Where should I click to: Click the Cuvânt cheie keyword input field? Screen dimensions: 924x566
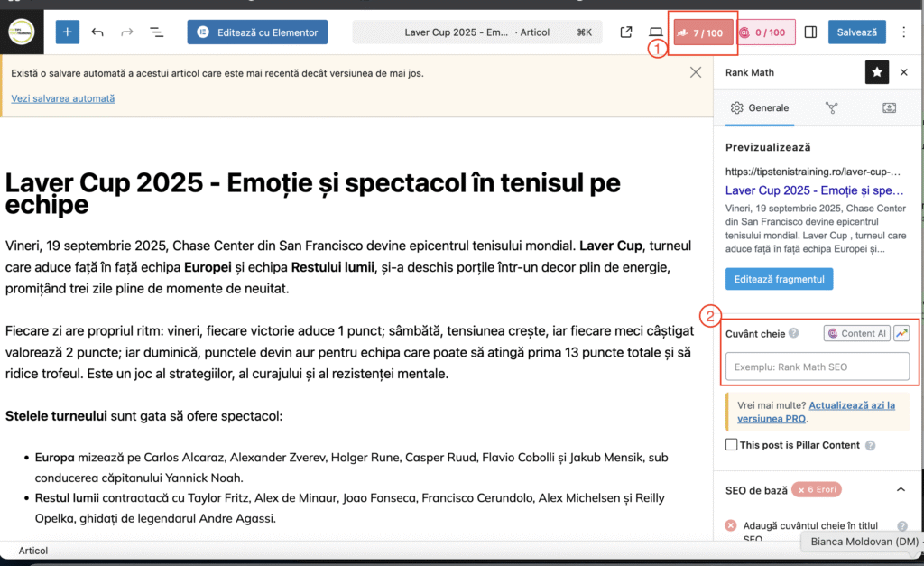pos(818,367)
